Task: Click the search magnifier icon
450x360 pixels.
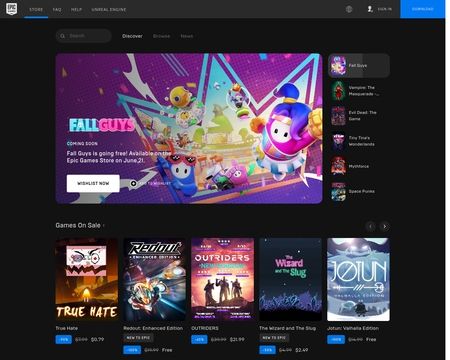Action: tap(63, 36)
